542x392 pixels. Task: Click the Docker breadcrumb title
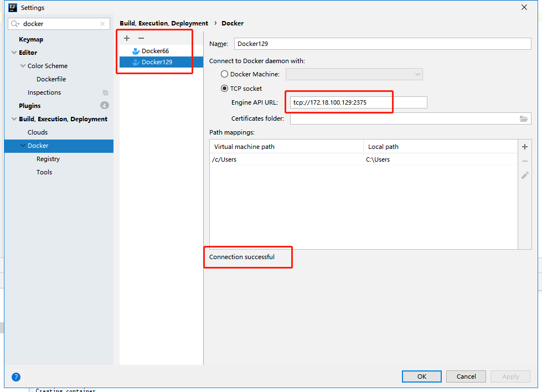233,23
